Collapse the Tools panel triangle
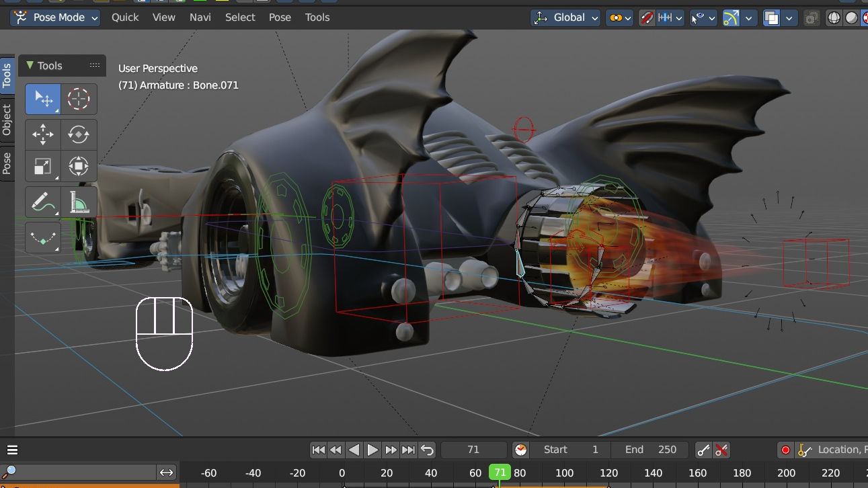 coord(30,65)
